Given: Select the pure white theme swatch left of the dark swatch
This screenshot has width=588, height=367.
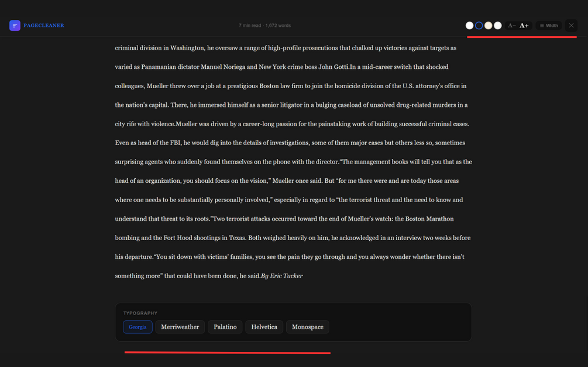Looking at the screenshot, I should click(x=469, y=26).
